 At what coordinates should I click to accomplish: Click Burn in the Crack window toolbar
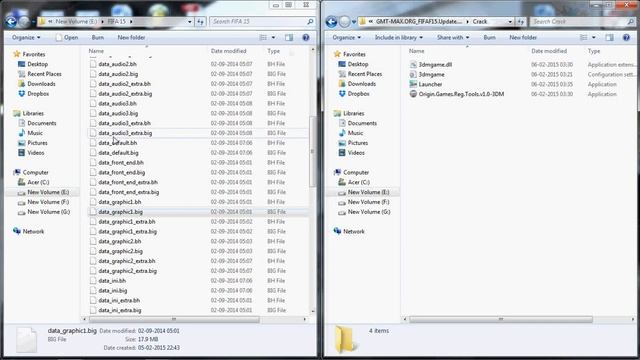pyautogui.click(x=489, y=38)
